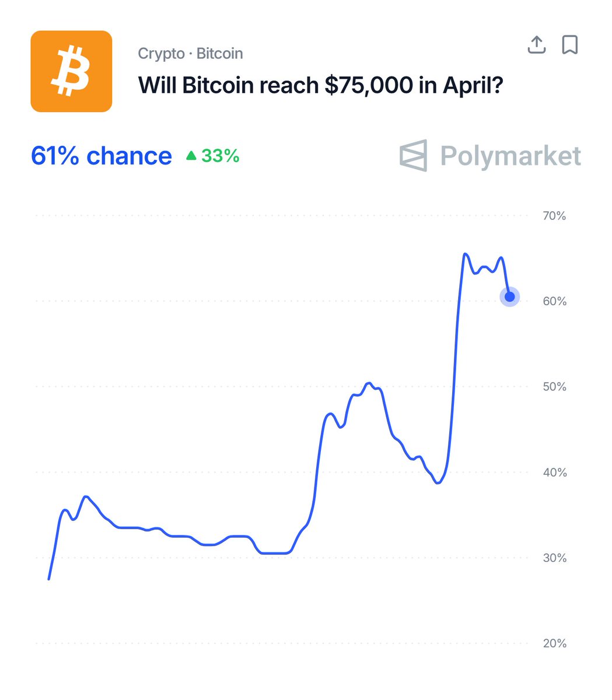
Task: Click the green up-triangle change indicator
Action: [x=191, y=156]
